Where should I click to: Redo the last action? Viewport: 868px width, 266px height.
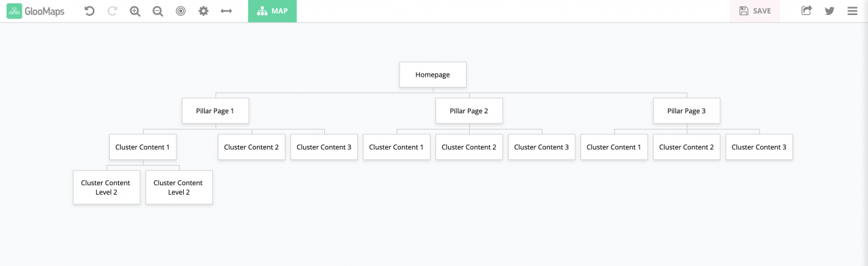113,11
